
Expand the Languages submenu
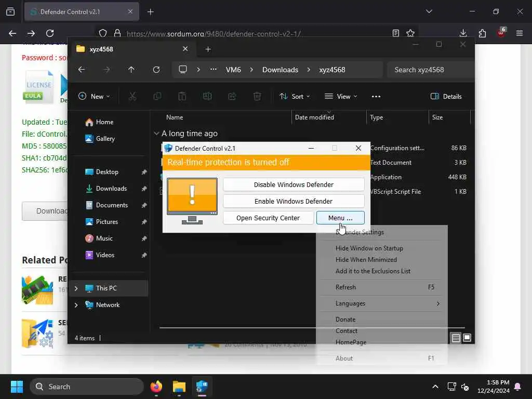[382, 303]
